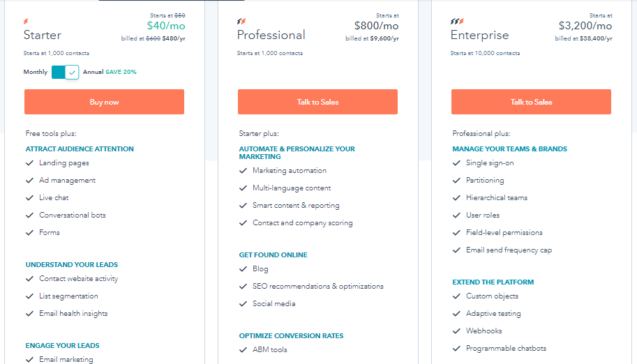Click the Conversational bots feature

(73, 215)
